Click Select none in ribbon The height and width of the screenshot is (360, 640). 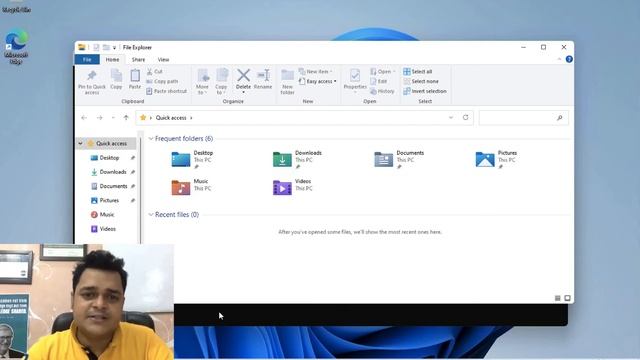[421, 81]
